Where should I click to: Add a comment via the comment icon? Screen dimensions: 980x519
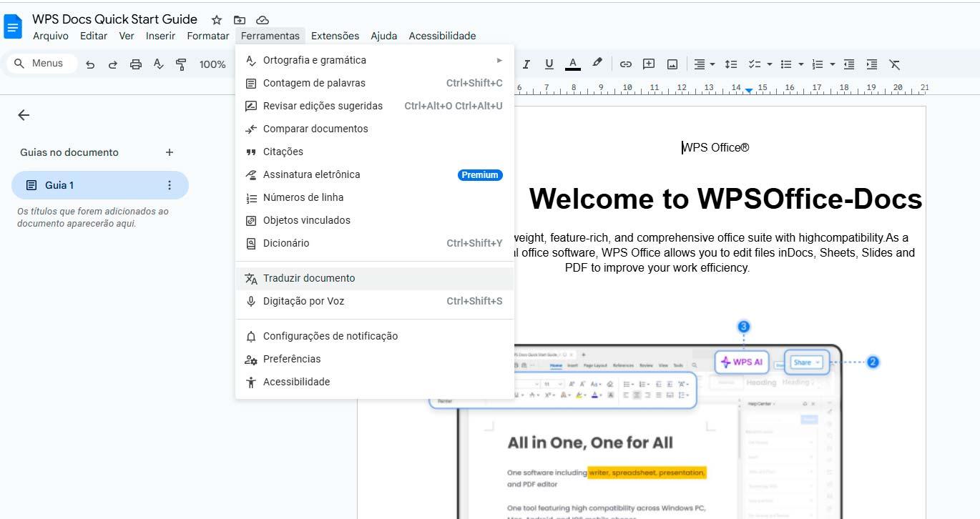[x=648, y=64]
